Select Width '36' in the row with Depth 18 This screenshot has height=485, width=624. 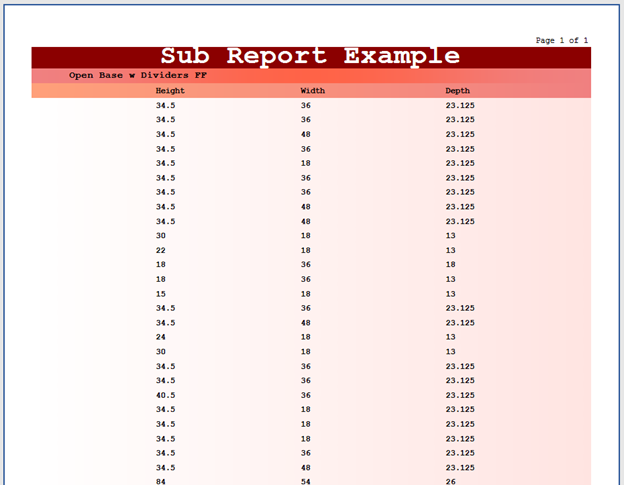305,265
